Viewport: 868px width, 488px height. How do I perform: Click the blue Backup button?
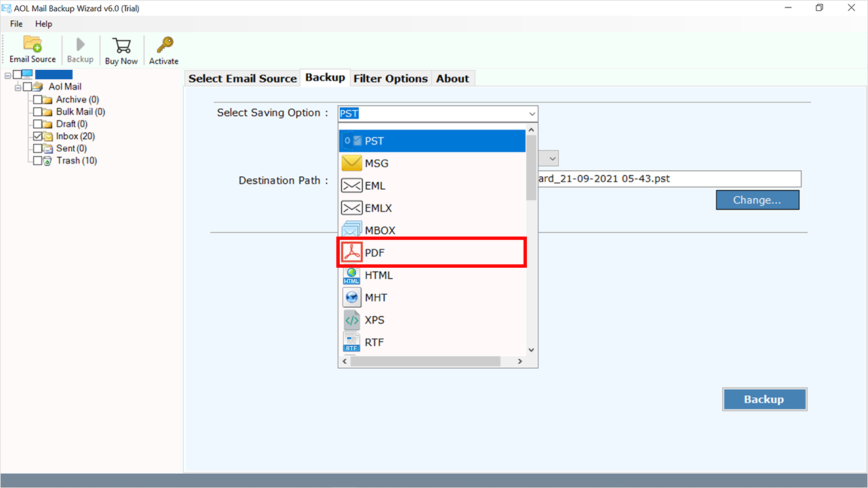click(764, 399)
